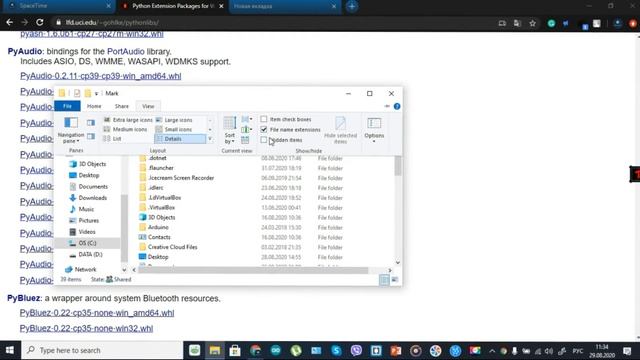Screen dimensions: 640x360
Task: Switch to large thumbnails status icon
Action: pos(395,280)
